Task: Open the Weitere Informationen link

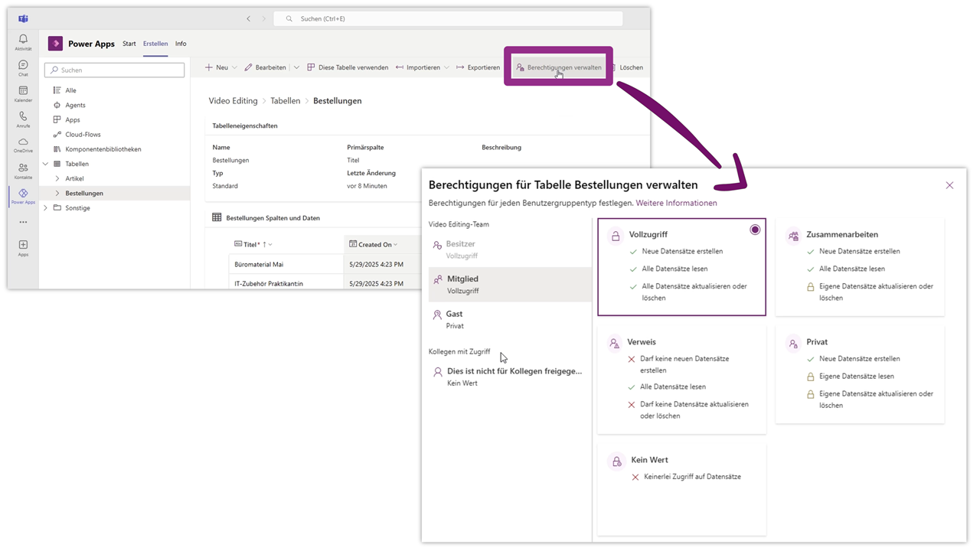Action: click(676, 203)
